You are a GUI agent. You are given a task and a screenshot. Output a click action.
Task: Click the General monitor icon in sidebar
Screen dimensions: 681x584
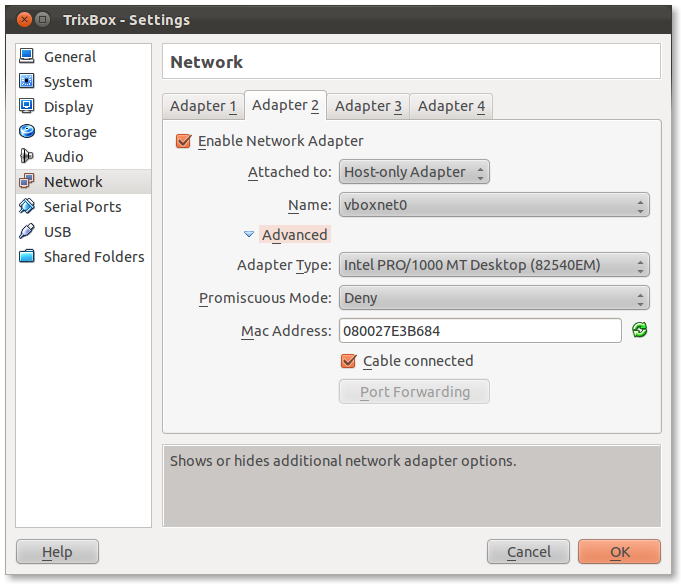pyautogui.click(x=27, y=56)
